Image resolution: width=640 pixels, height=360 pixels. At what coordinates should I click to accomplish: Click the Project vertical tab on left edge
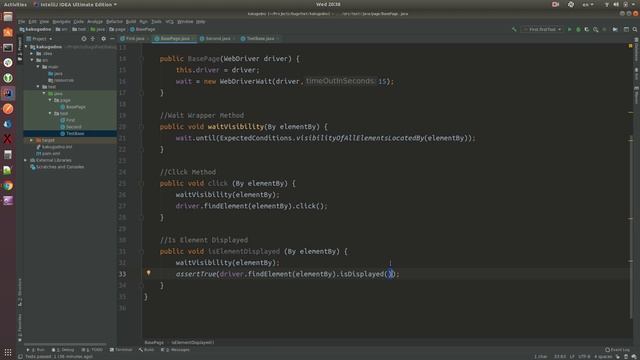pyautogui.click(x=20, y=49)
